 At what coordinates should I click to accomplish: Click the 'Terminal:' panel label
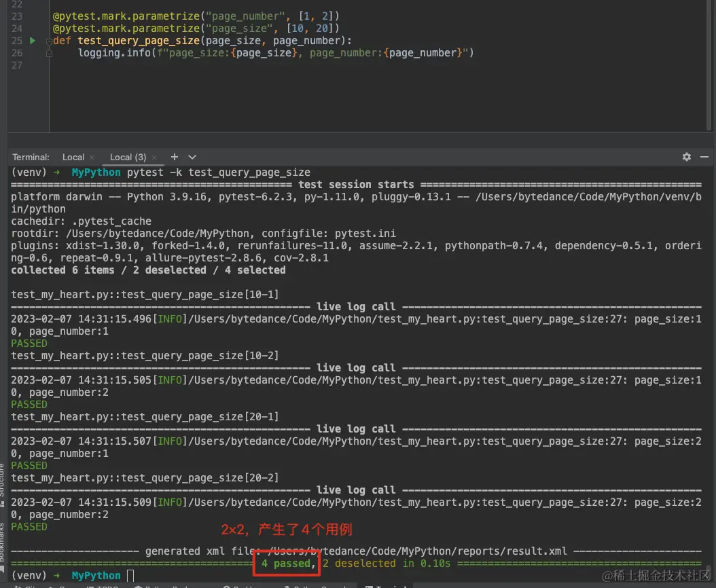coord(31,157)
